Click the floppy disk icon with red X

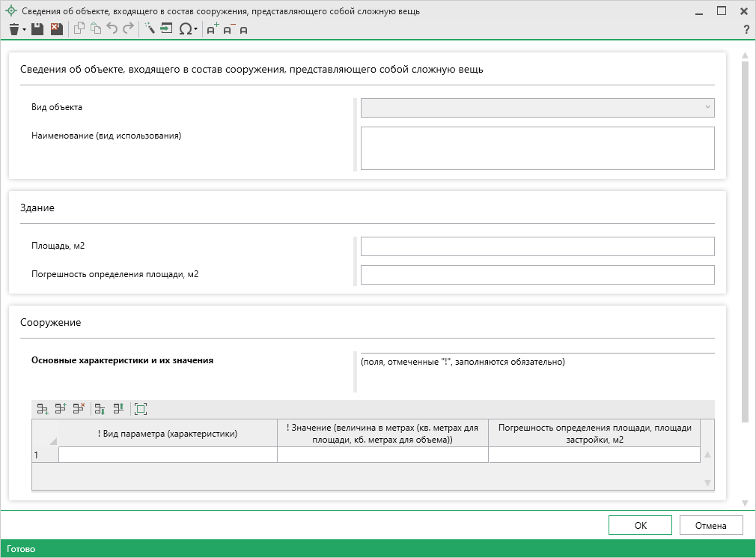(x=56, y=29)
